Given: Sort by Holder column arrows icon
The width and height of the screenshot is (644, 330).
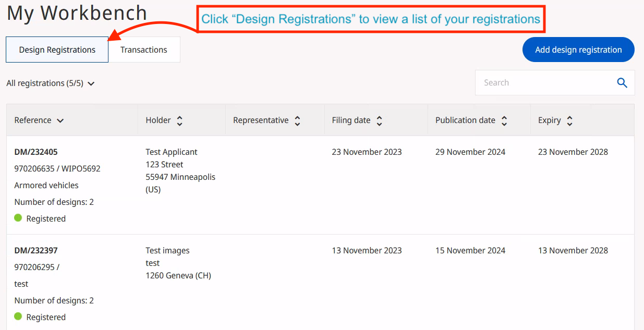Looking at the screenshot, I should [180, 121].
